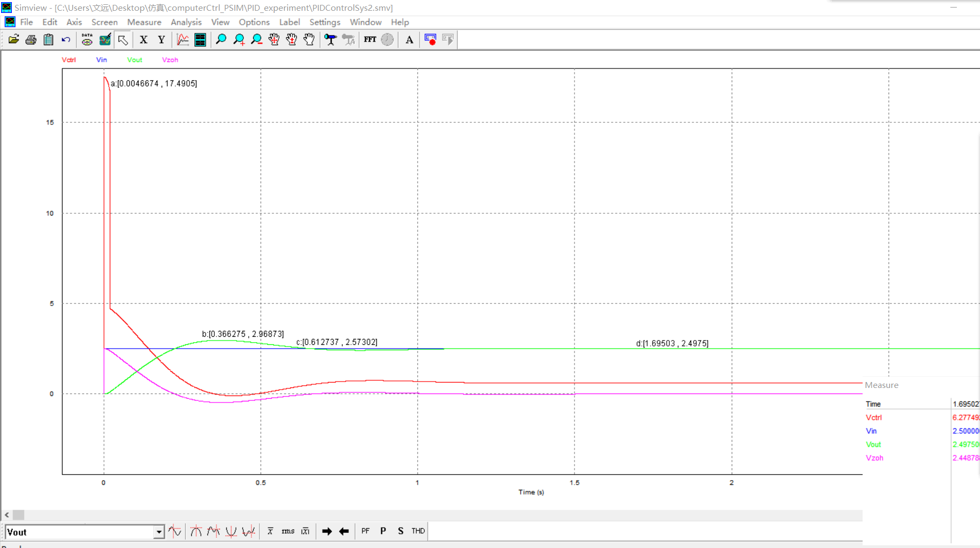This screenshot has width=980, height=548.
Task: Click the zoom out minus magnifier
Action: coord(256,39)
